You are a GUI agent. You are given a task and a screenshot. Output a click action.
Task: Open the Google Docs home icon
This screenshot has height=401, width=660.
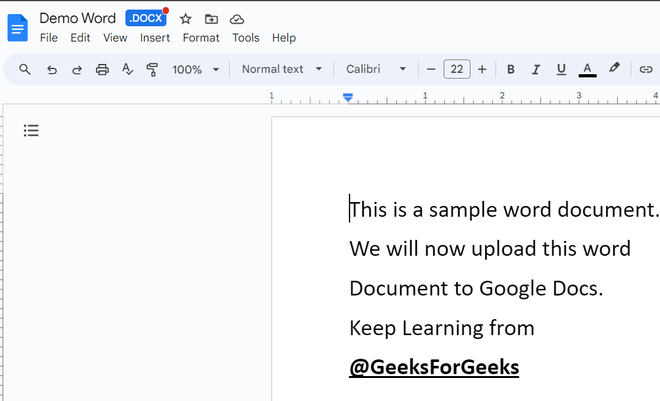pos(18,28)
